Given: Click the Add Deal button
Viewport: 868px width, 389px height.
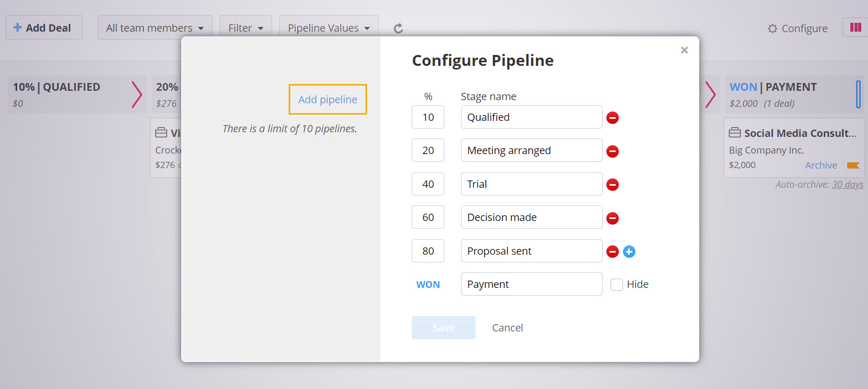Looking at the screenshot, I should pos(44,28).
